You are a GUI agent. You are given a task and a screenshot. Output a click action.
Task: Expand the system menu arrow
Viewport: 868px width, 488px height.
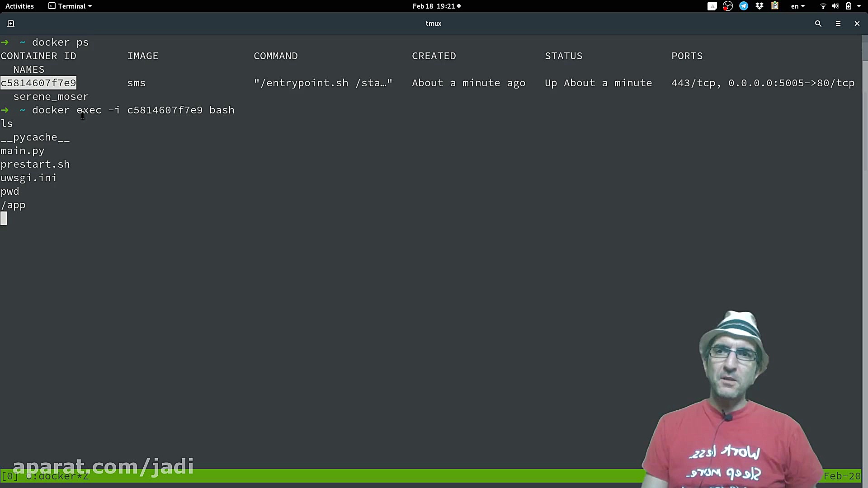pos(859,6)
